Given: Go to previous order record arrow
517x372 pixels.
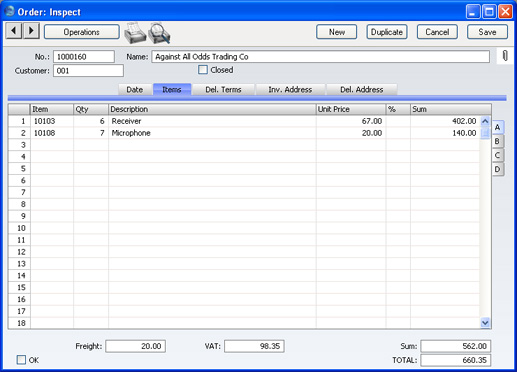Looking at the screenshot, I should point(14,31).
